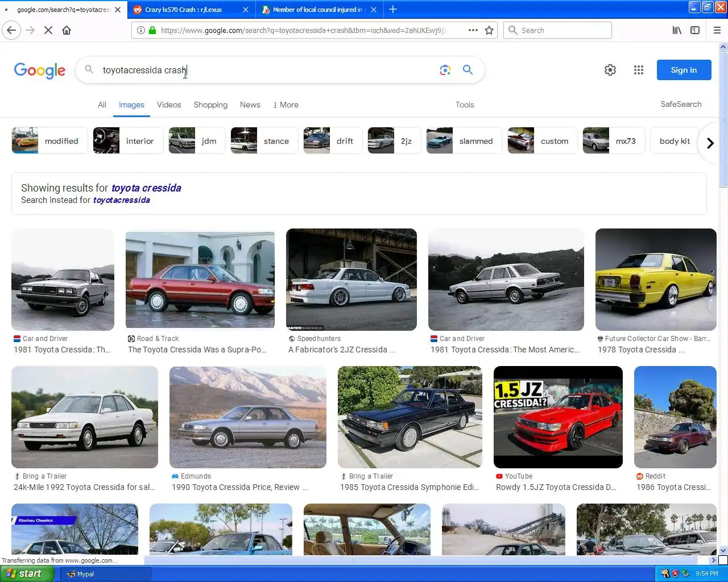Click the system clock showing 9:54 PM
The image size is (728, 582).
coord(707,573)
